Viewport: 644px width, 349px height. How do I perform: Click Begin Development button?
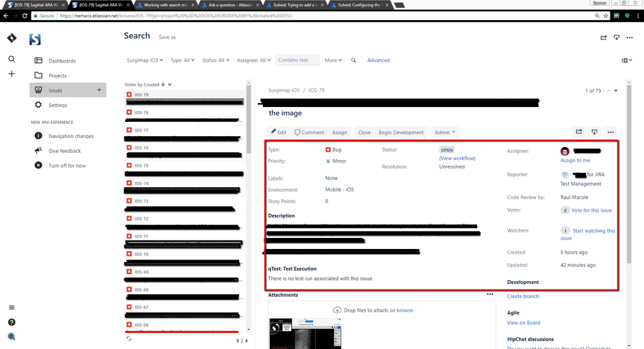(x=401, y=132)
